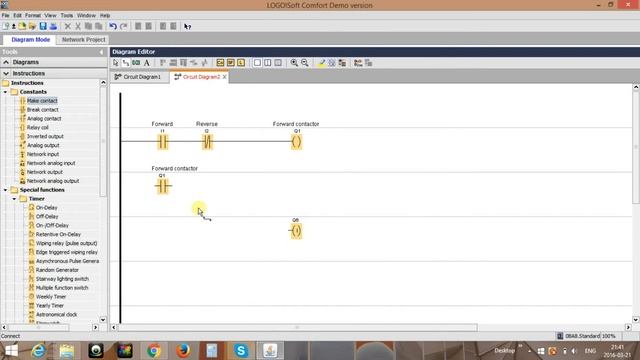Viewport: 640px width, 360px height.
Task: Select the I1 Forward contact in diagram
Action: pos(163,142)
